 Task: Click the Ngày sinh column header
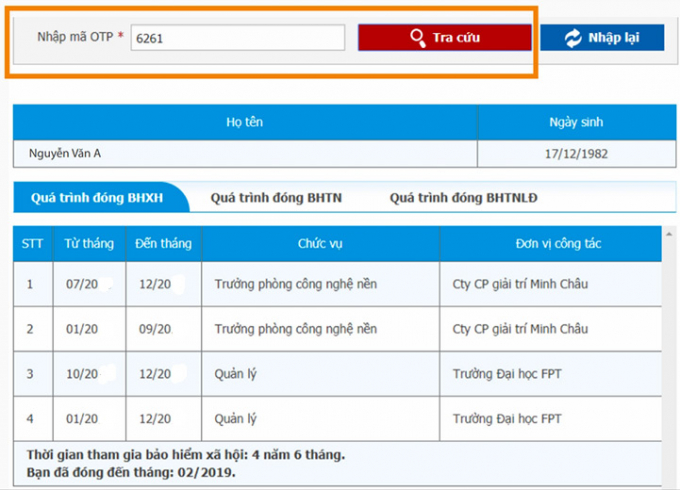pyautogui.click(x=575, y=122)
